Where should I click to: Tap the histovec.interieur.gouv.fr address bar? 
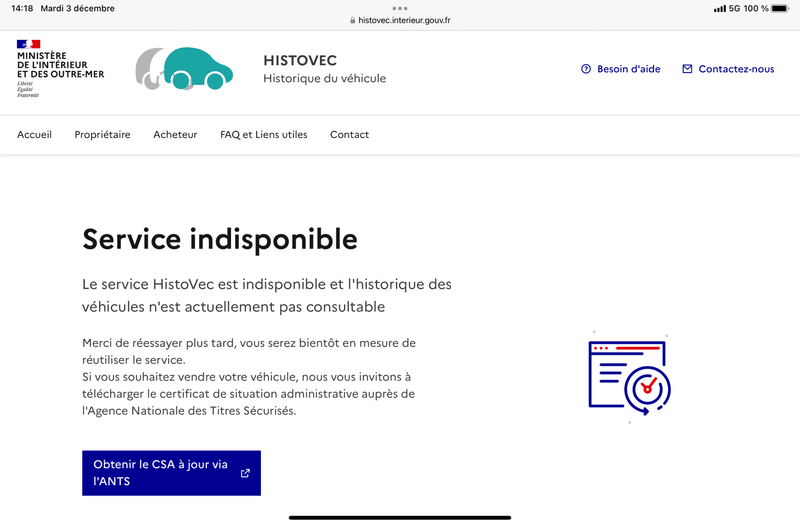pyautogui.click(x=400, y=20)
